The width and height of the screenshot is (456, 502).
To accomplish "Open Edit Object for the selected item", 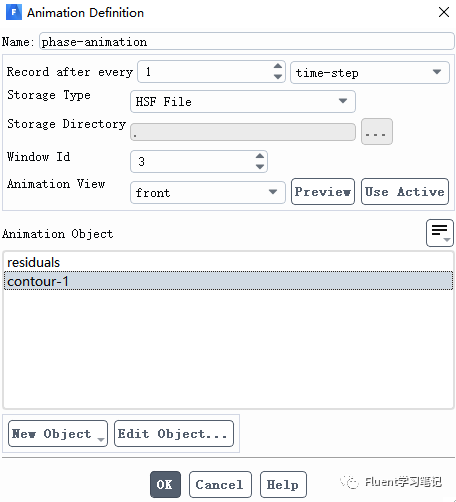I will 174,433.
